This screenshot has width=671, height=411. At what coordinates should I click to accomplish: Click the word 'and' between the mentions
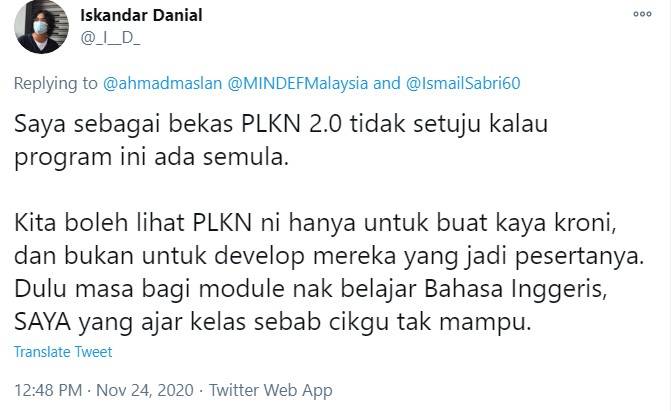386,83
